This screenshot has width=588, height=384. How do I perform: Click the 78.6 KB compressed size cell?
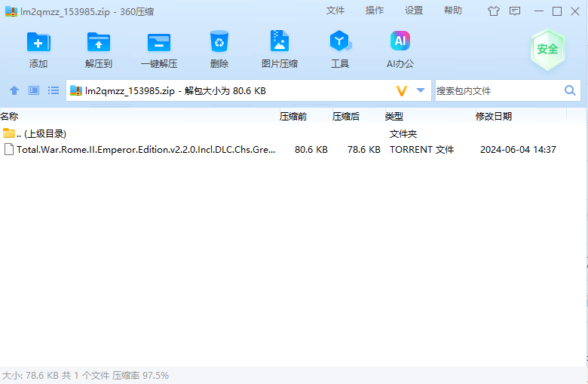(x=364, y=150)
